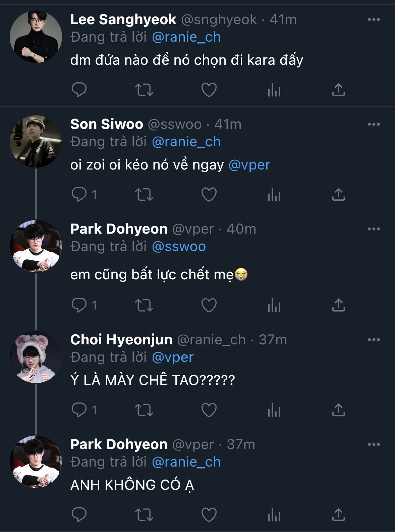
Task: Share Park Dohyeon's 40m tweet
Action: pyautogui.click(x=338, y=305)
